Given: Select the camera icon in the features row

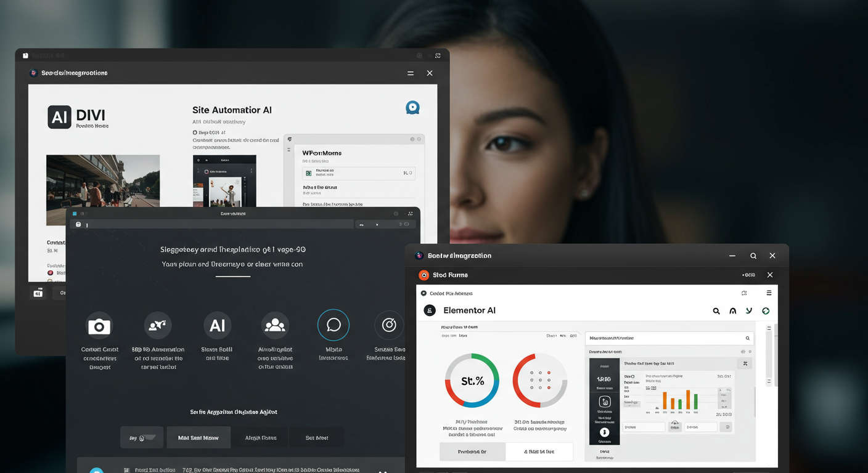Looking at the screenshot, I should click(x=99, y=325).
